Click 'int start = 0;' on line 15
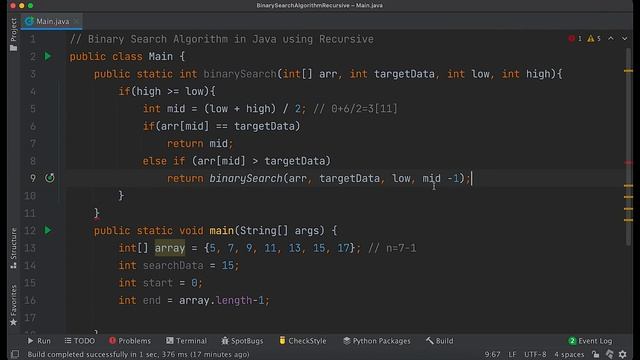Screen dimensions: 640x360 (x=160, y=283)
